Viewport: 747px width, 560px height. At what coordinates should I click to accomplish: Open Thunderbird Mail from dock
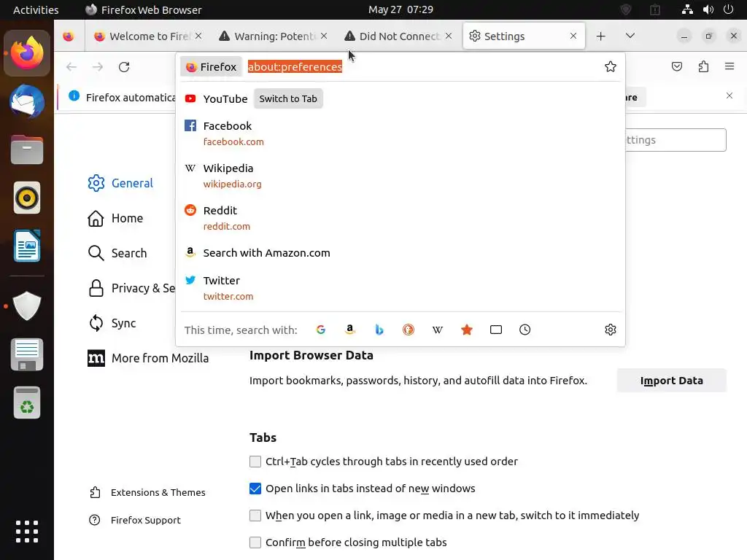[27, 101]
